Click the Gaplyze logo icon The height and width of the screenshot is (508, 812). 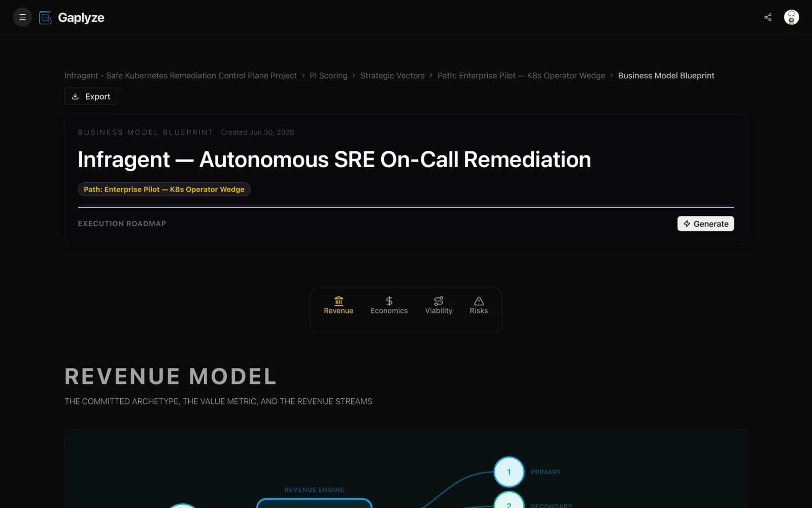point(45,18)
